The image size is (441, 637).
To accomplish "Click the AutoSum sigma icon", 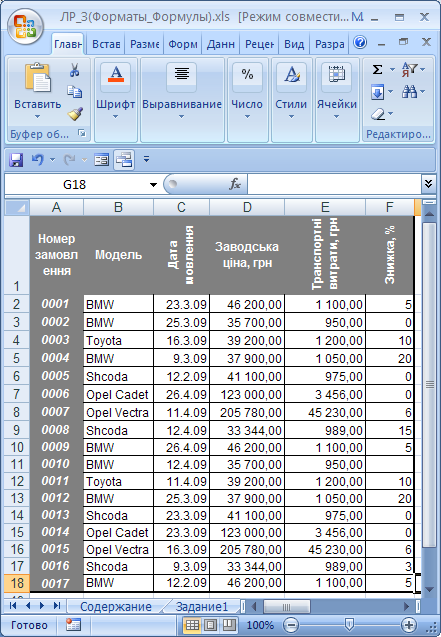I will pyautogui.click(x=378, y=69).
